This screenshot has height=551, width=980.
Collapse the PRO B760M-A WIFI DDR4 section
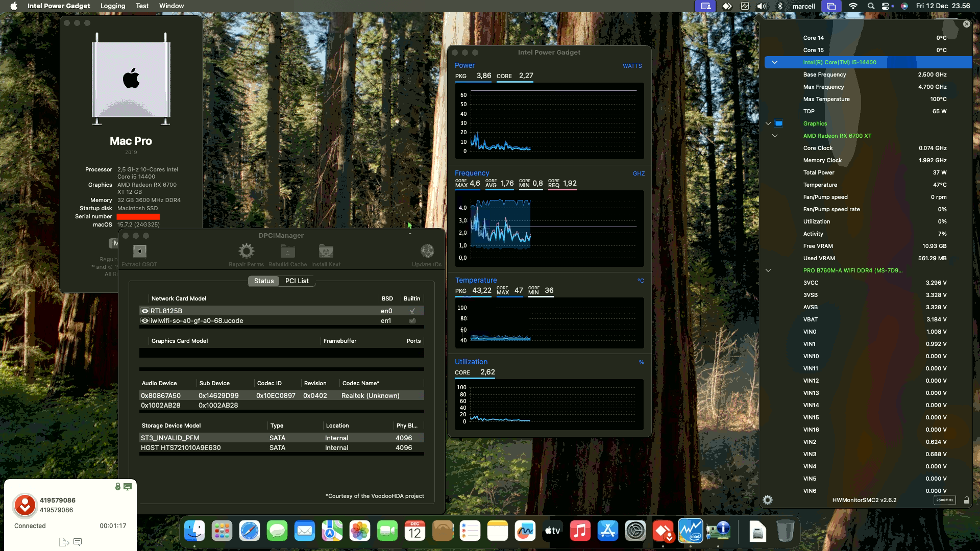[x=768, y=270]
